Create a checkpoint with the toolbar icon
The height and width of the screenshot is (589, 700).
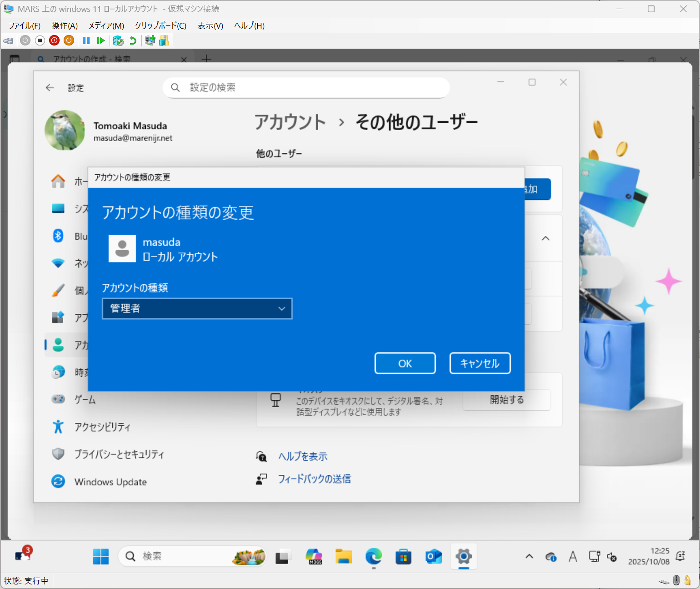[118, 41]
